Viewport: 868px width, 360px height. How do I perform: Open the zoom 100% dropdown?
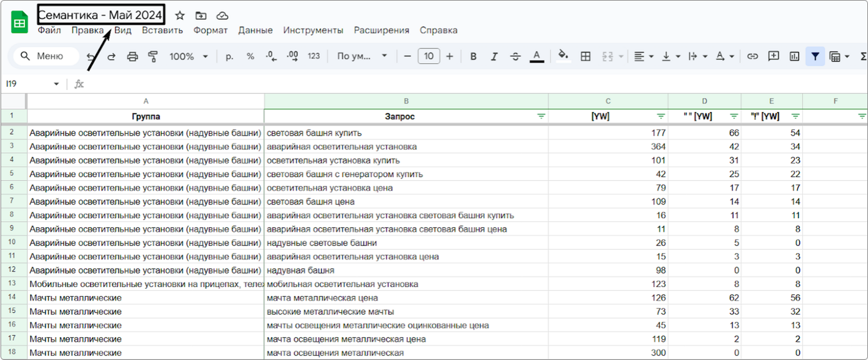[x=189, y=56]
